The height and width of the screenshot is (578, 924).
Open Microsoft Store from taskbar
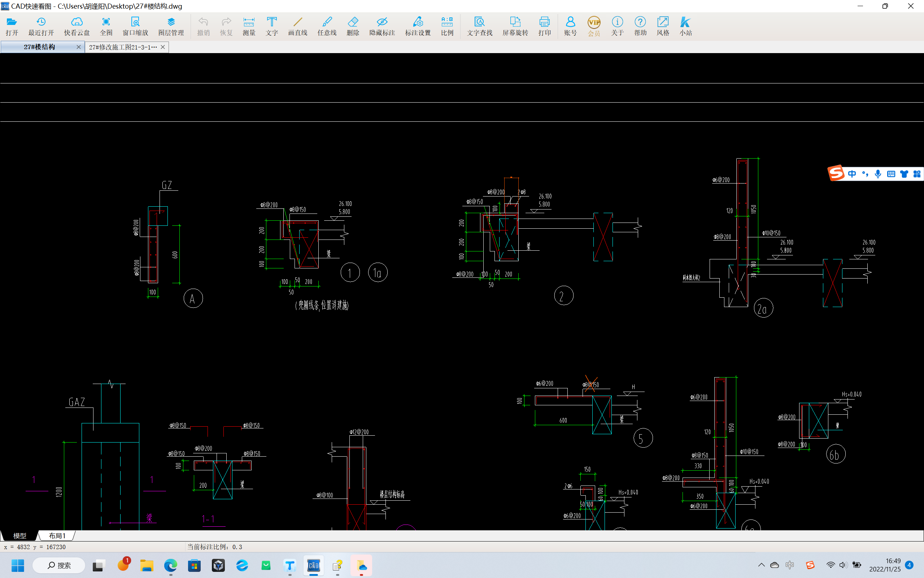coord(194,565)
